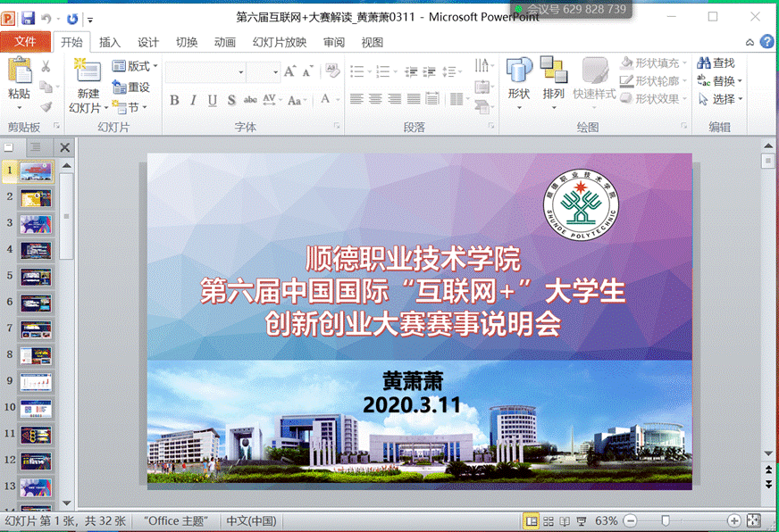Select slide 5 thumbnail in slide panel
Screen dimensions: 779x532
[36, 276]
